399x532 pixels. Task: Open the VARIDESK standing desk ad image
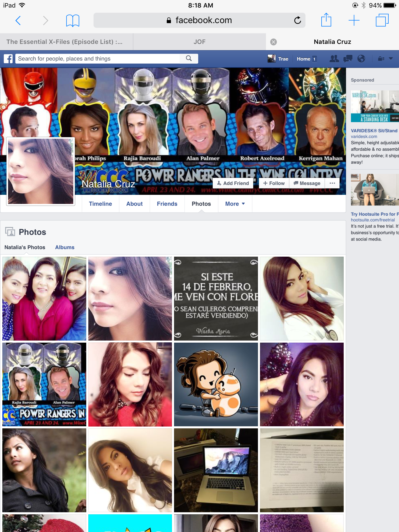pos(375,106)
